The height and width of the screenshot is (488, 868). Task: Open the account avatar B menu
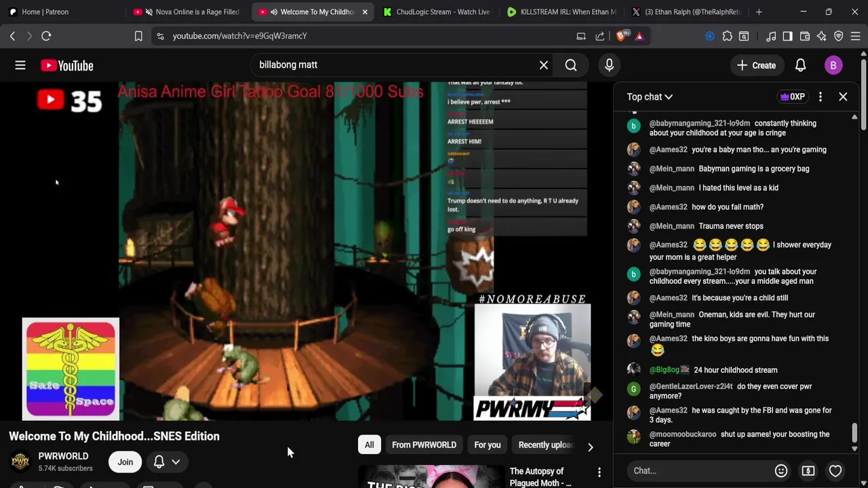tap(833, 65)
